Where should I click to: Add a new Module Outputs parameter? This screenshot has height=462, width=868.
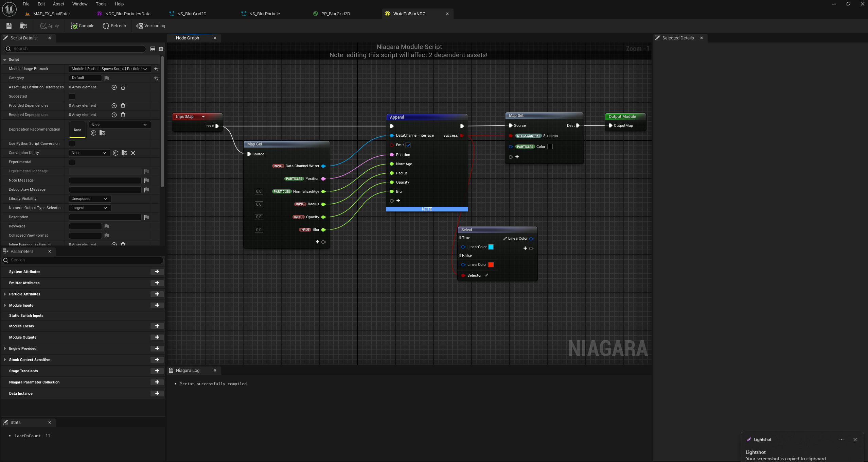(157, 337)
